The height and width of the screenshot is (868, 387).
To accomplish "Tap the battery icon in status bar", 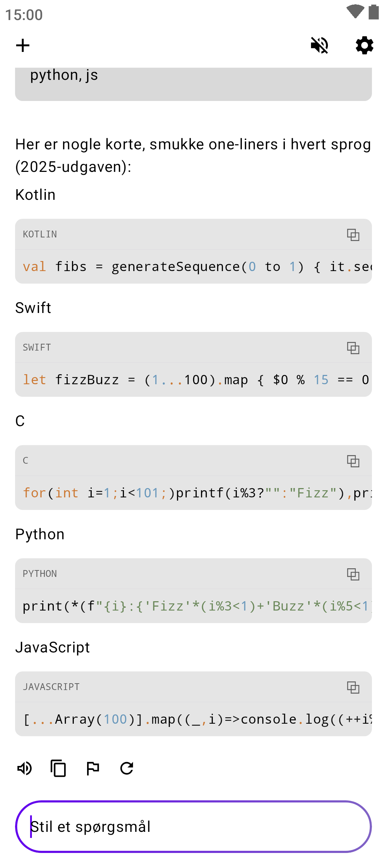I will point(374,12).
